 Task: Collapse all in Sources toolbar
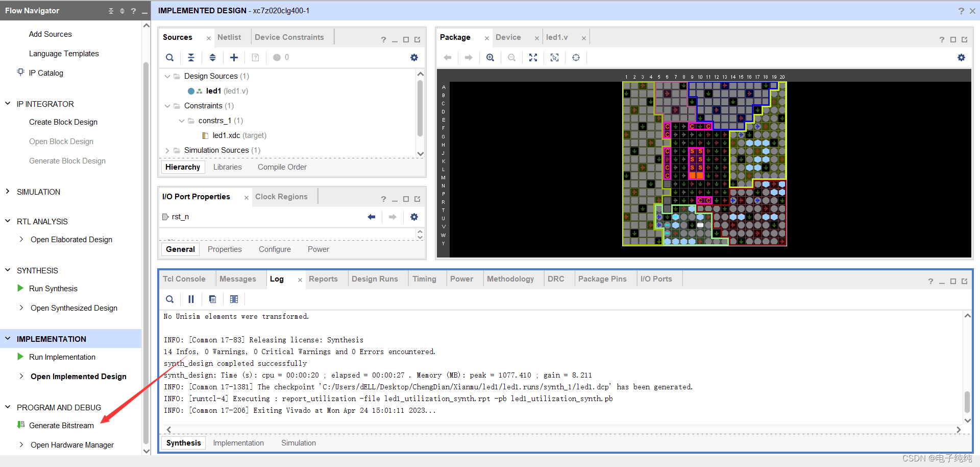coord(191,58)
